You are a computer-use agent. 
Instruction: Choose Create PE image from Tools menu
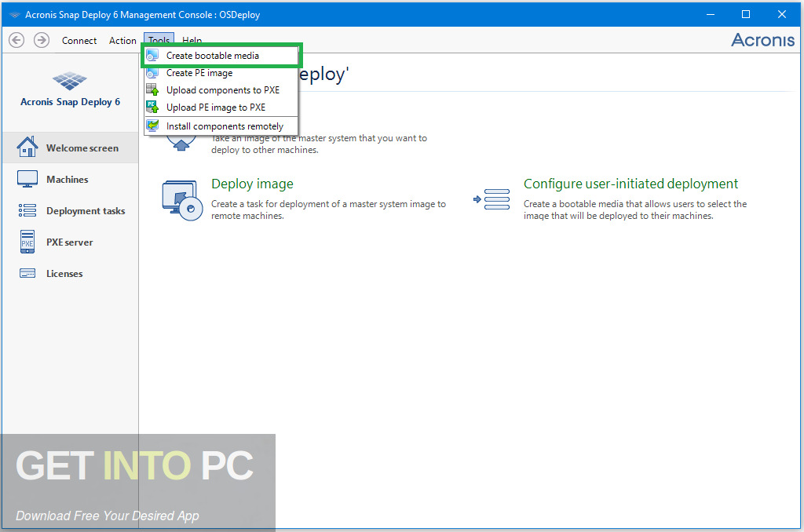pyautogui.click(x=199, y=73)
